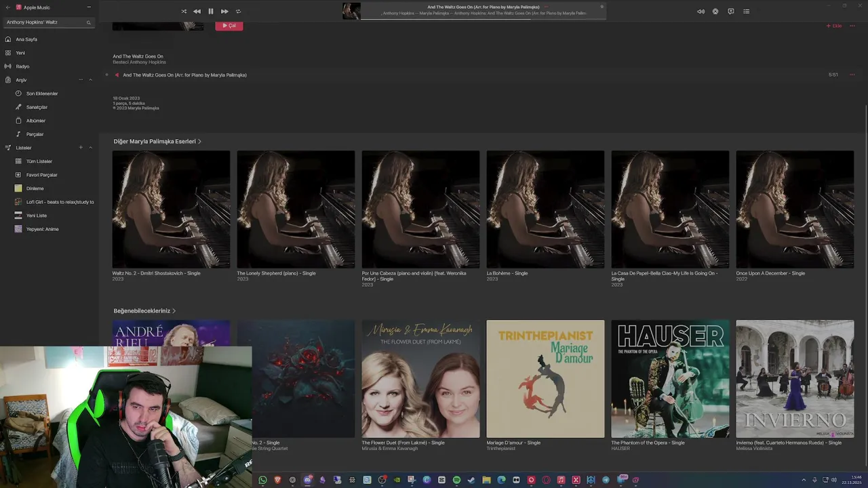Open Spotify from the taskbar

[456, 480]
